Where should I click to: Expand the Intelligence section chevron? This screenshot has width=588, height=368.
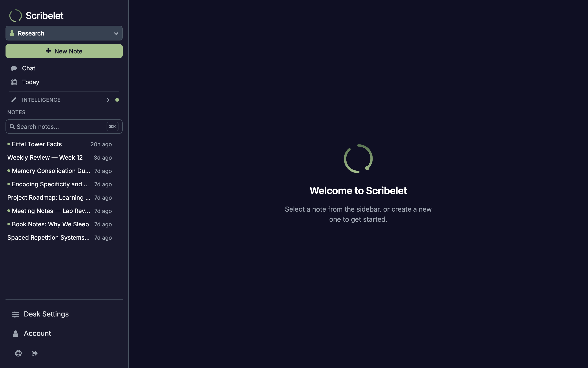pos(108,100)
